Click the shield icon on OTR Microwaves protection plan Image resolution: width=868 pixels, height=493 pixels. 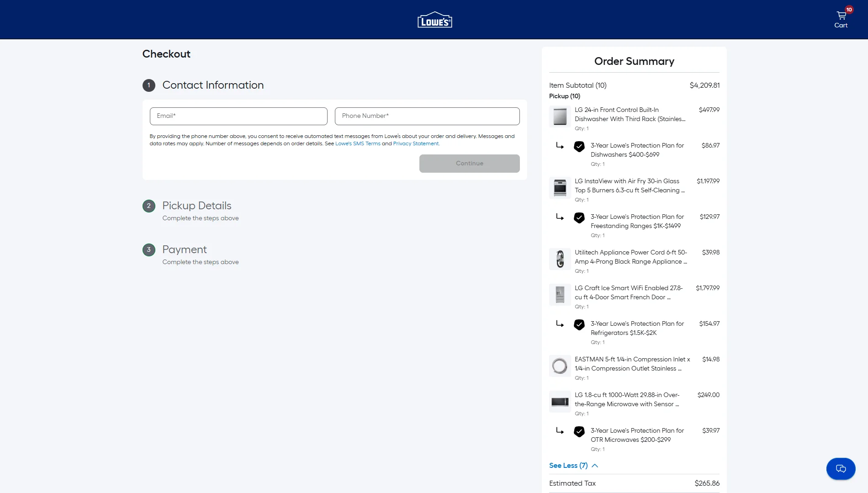pos(579,431)
